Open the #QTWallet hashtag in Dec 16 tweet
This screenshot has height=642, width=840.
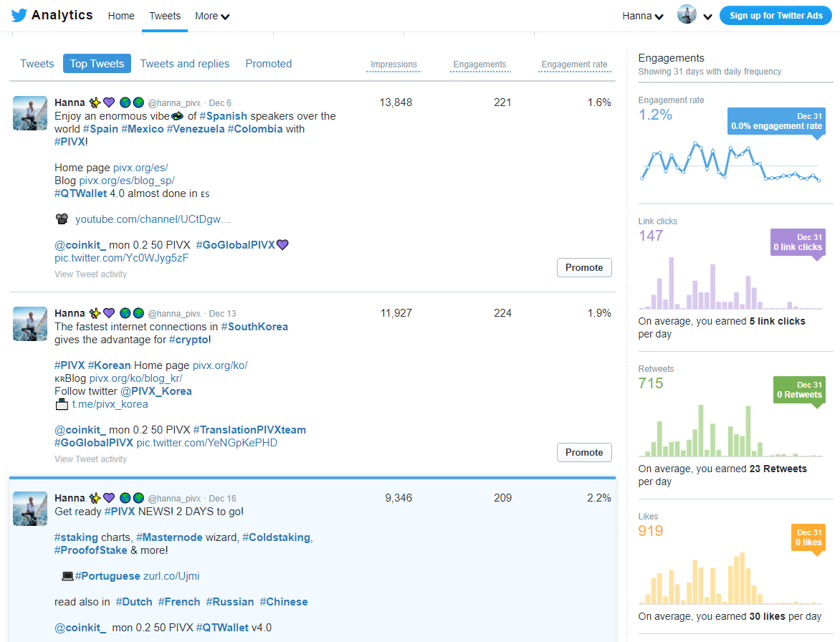222,628
